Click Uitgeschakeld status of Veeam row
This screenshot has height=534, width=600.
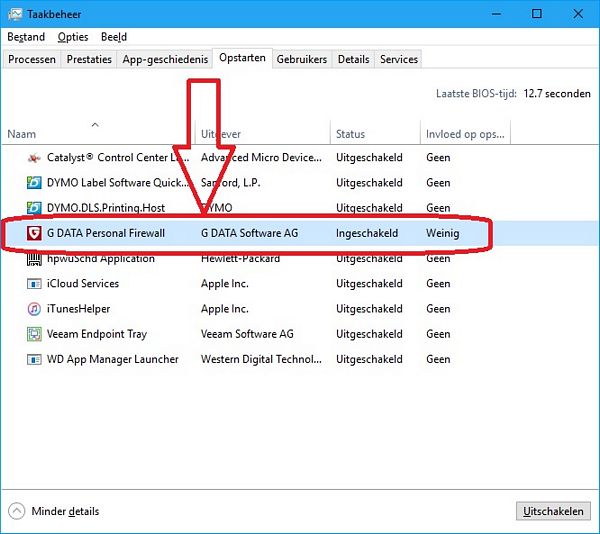(369, 334)
